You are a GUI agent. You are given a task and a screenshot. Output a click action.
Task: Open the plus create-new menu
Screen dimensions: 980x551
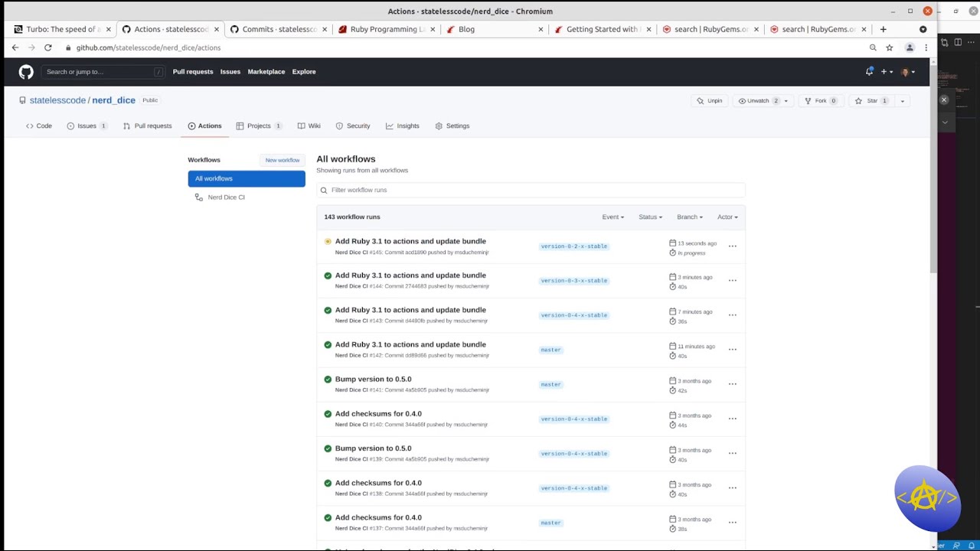point(886,72)
